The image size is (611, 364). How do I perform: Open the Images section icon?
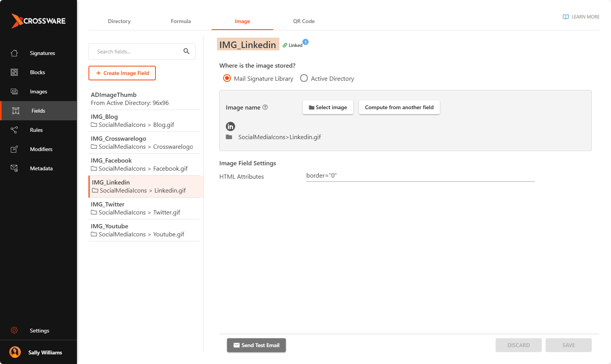14,91
